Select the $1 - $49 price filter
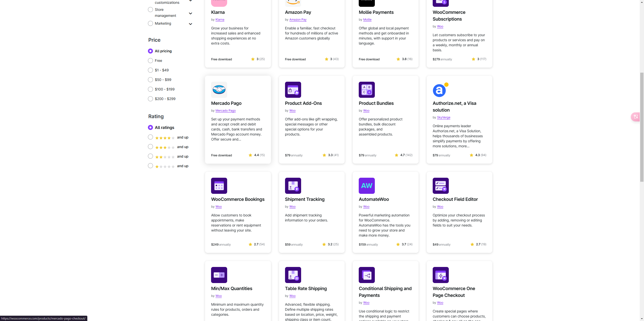This screenshot has width=644, height=321. (150, 70)
